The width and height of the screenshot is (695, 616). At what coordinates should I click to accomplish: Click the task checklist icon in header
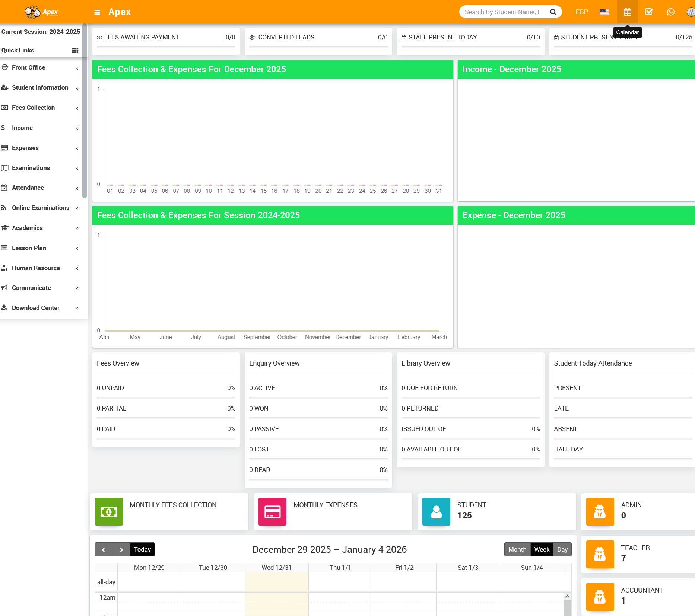[649, 12]
